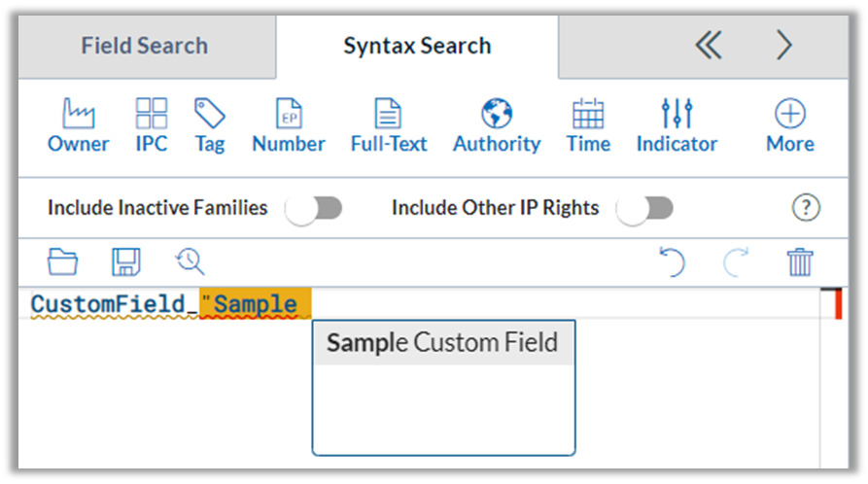This screenshot has height=484, width=868.
Task: Select the Authority globe icon
Action: point(497,125)
